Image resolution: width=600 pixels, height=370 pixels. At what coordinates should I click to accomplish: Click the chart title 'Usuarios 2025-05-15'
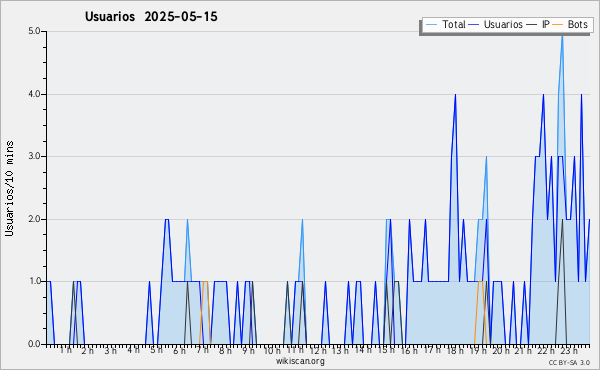151,17
